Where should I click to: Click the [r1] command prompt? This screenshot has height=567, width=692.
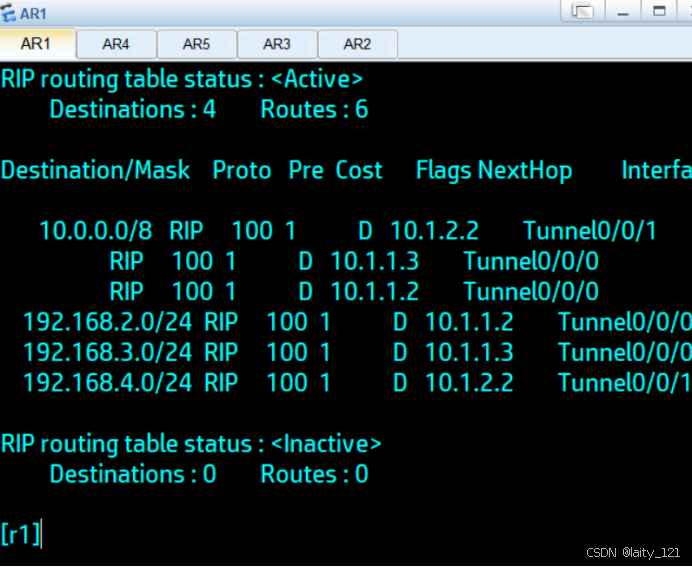21,534
